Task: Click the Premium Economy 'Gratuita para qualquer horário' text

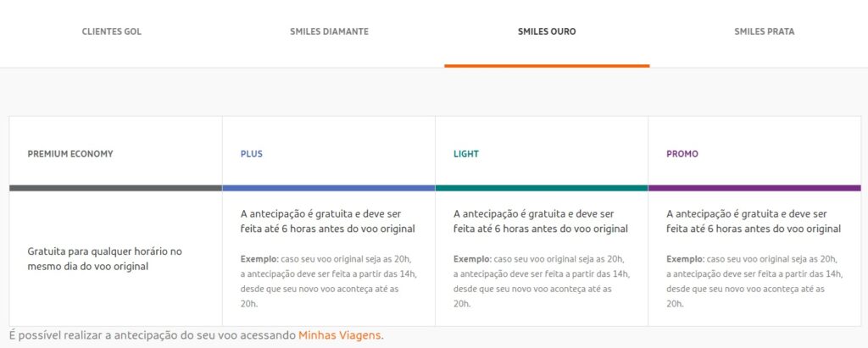Action: 105,259
